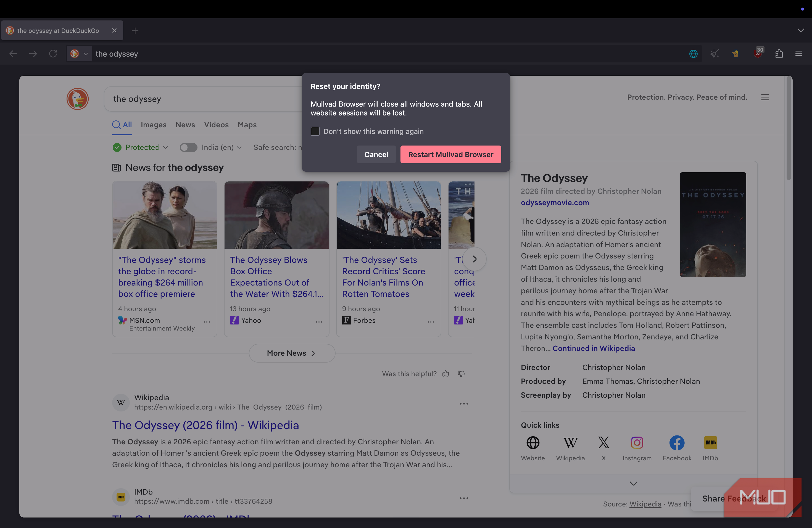Open DuckDuckGo hamburger menu
Viewport: 812px width, 528px height.
[x=765, y=97]
